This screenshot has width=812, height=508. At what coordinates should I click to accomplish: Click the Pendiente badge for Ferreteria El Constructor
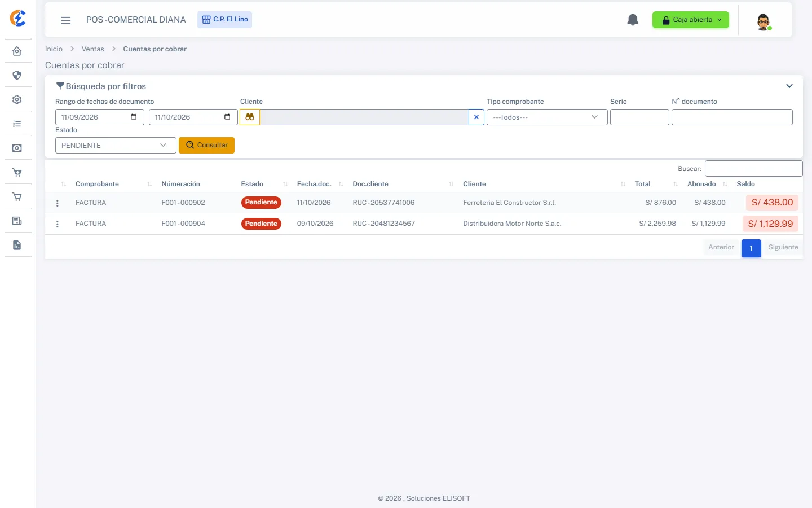261,203
